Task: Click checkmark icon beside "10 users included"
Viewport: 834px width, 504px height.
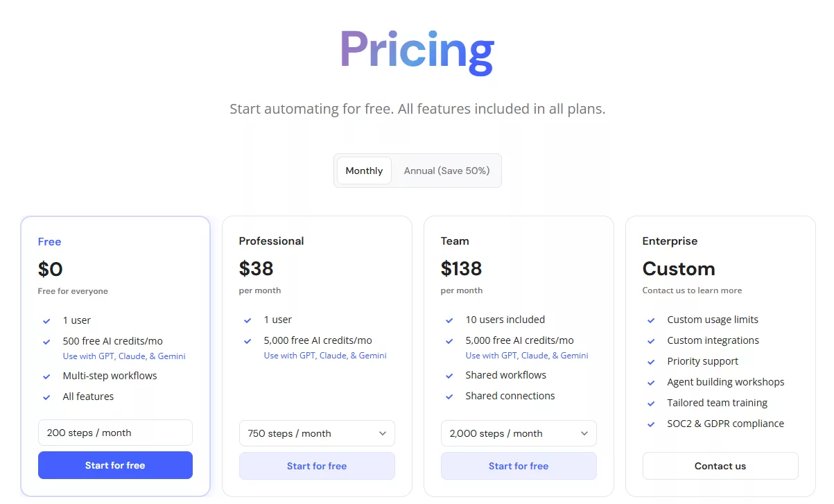Action: coord(449,320)
